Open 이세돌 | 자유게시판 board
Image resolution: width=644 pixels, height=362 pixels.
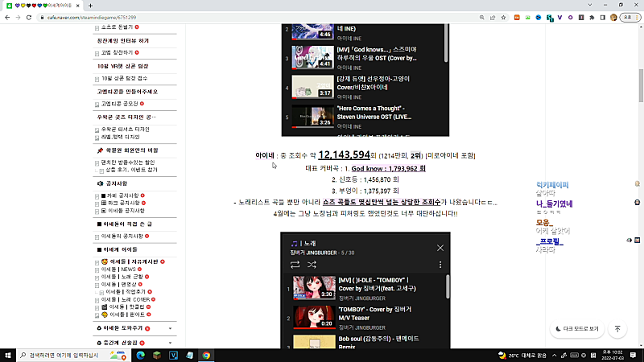(134, 261)
